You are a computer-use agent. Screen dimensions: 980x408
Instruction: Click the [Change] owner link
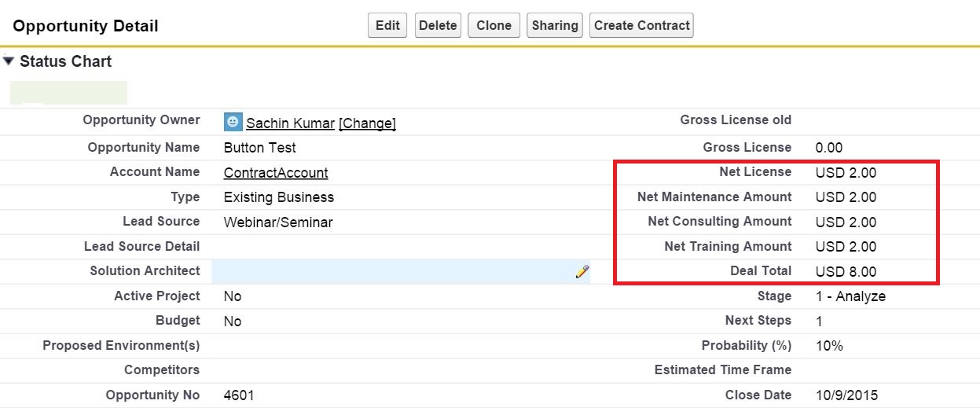[367, 123]
